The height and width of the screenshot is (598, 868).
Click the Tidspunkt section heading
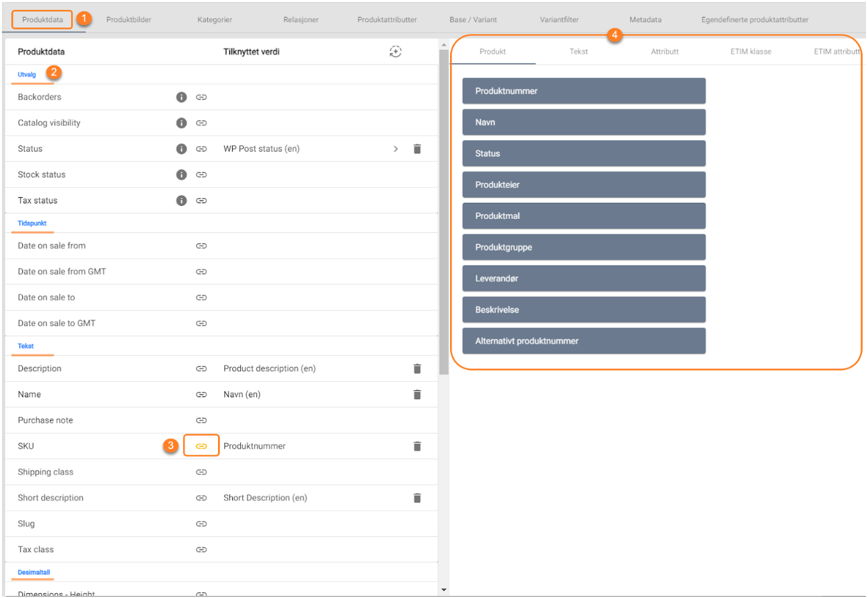click(32, 223)
